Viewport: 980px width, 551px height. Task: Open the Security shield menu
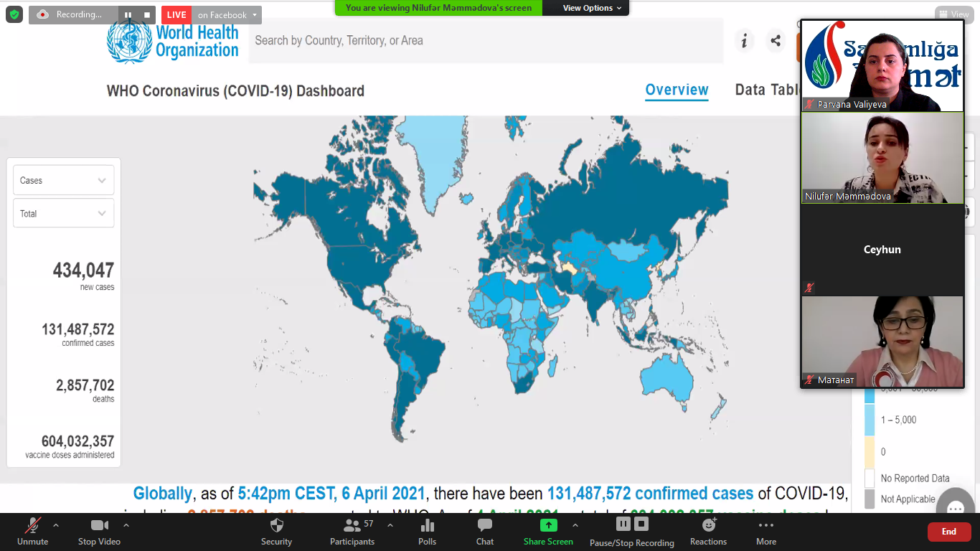pyautogui.click(x=276, y=532)
